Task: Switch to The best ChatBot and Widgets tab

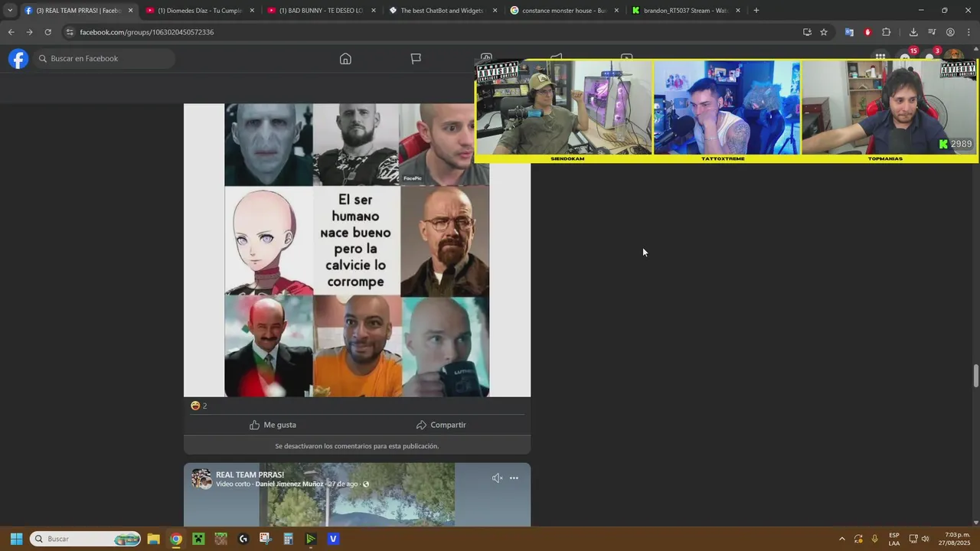Action: (443, 11)
